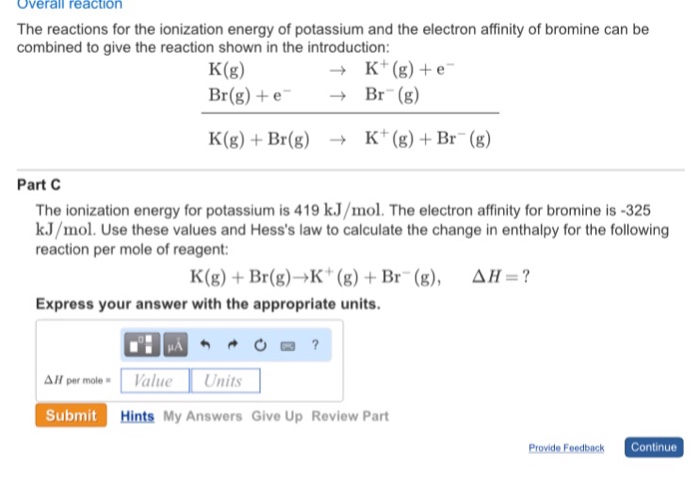Click the redo arrow icon
Viewport: 700px width, 482px height.
click(233, 346)
